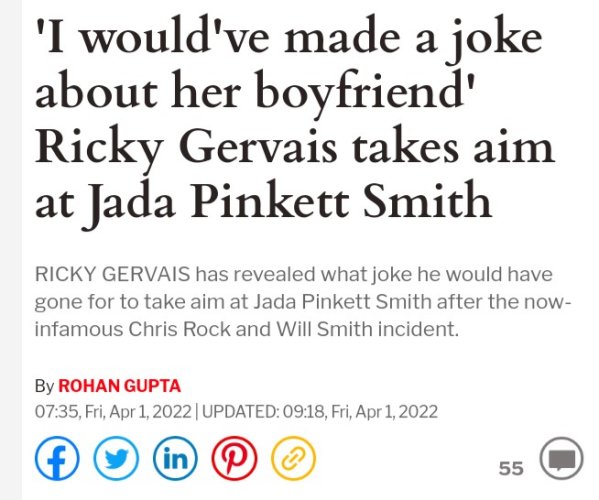
Task: Click the grey margin strip on the left
Action: click(11, 250)
